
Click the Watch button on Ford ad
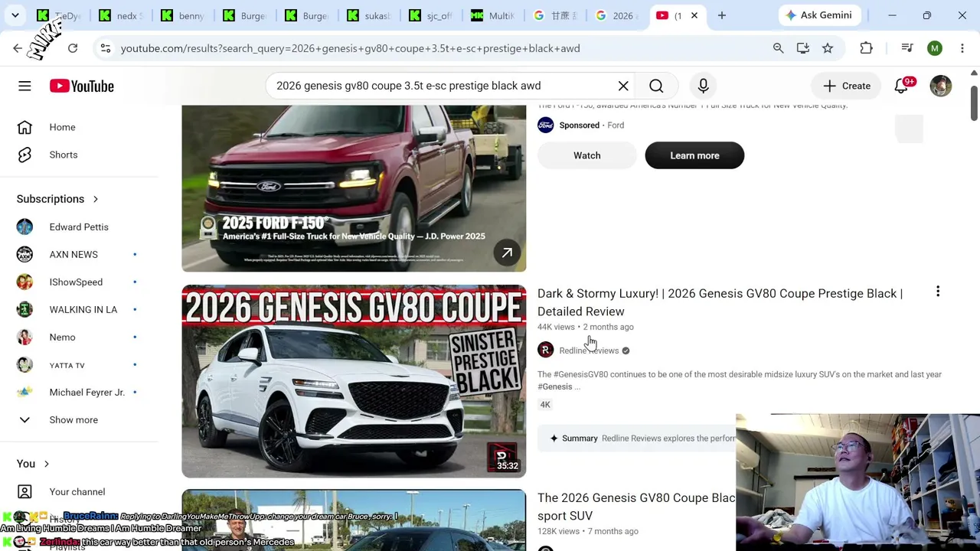[x=587, y=155]
